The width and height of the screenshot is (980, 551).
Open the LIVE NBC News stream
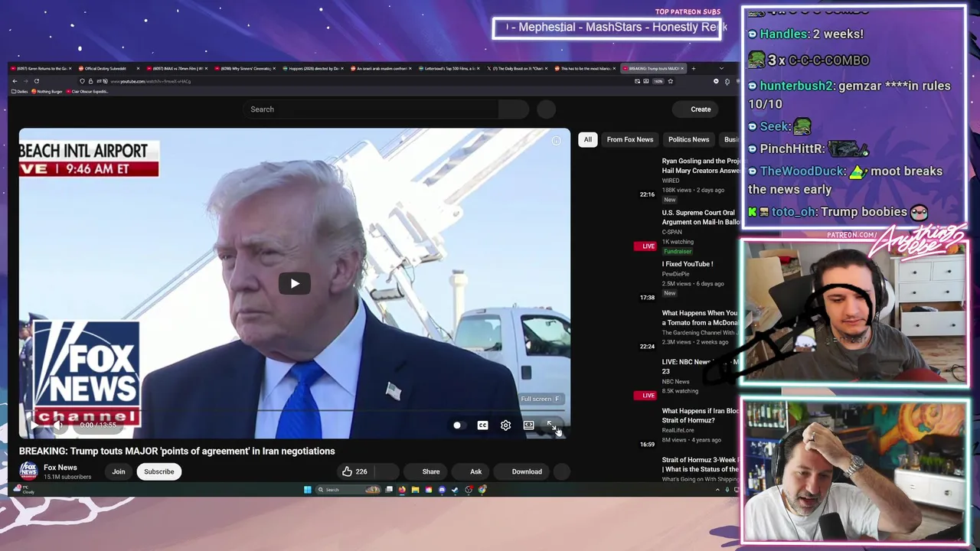point(701,367)
